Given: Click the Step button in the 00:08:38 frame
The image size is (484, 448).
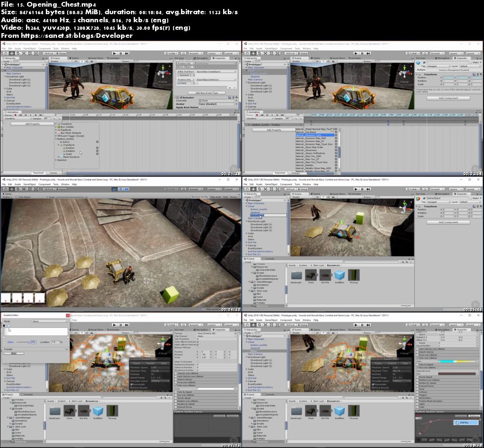Looking at the screenshot, I should 368,325.
